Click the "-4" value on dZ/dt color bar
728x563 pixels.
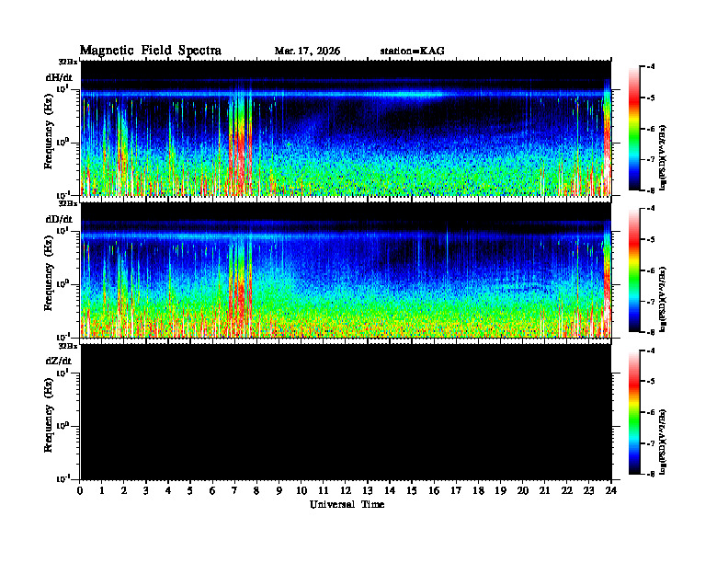pyautogui.click(x=651, y=350)
